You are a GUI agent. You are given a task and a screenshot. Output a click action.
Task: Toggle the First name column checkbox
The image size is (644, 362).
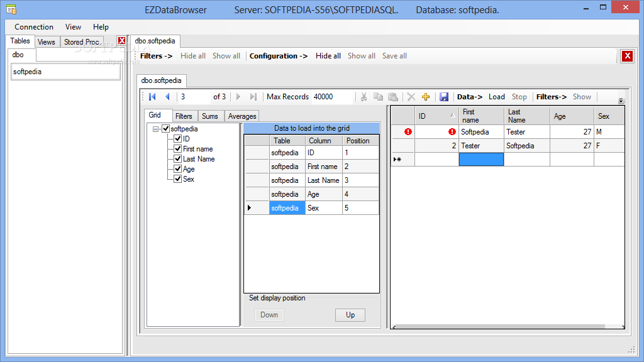pyautogui.click(x=178, y=148)
